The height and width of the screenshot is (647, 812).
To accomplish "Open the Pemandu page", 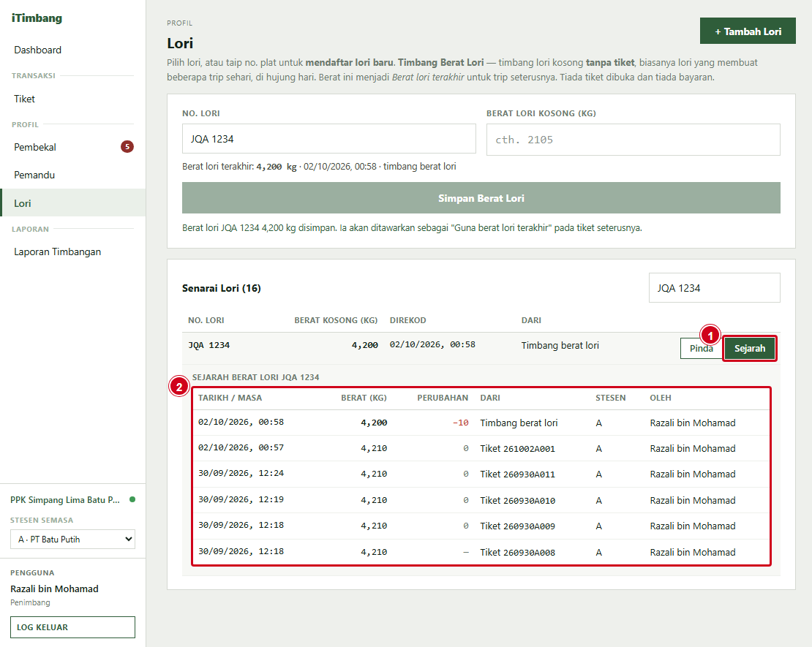I will (x=34, y=175).
